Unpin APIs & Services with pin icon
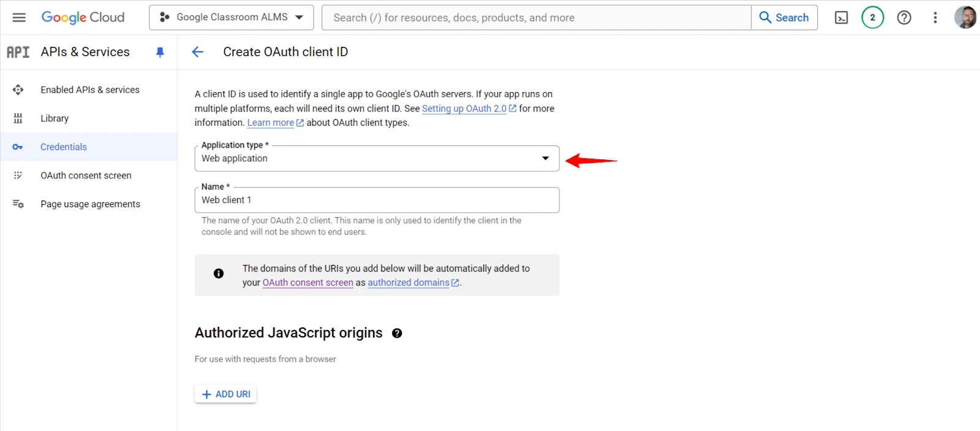Viewport: 980px width, 431px height. tap(160, 52)
